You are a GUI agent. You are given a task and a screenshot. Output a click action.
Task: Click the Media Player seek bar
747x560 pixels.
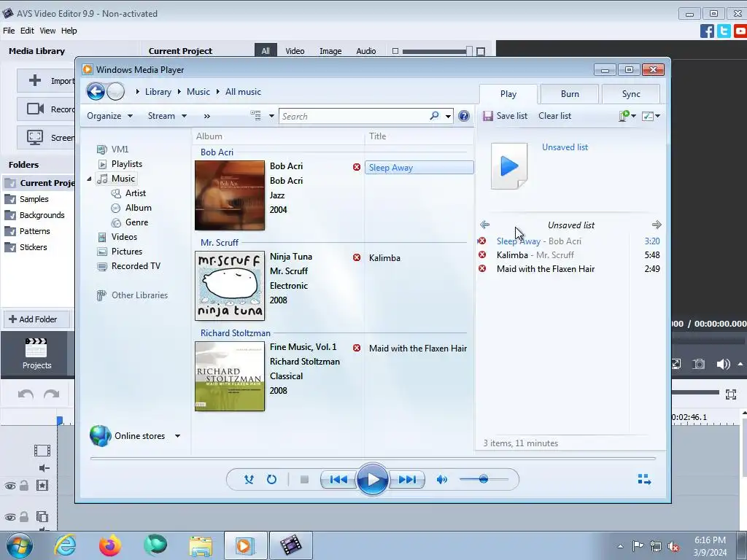pyautogui.click(x=373, y=458)
